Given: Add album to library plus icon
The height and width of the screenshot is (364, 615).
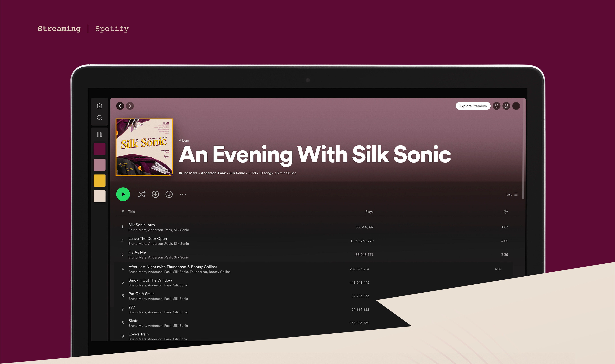Looking at the screenshot, I should (155, 194).
